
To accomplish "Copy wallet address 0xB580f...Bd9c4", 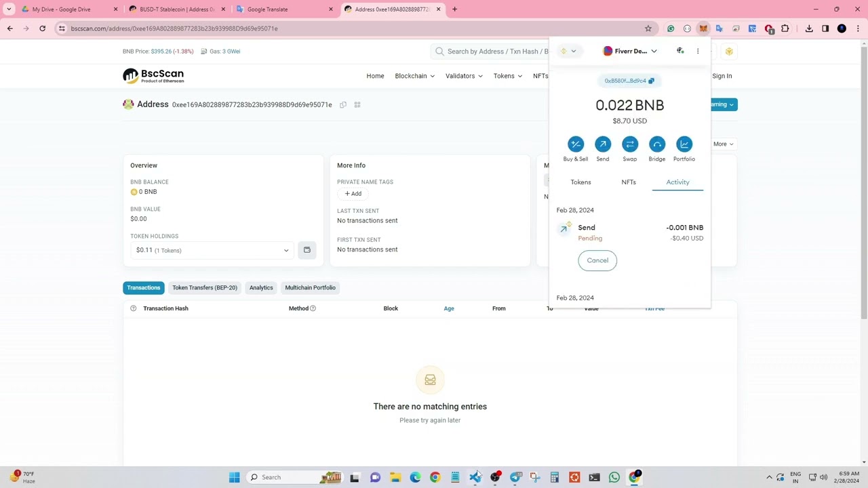I will [x=629, y=81].
